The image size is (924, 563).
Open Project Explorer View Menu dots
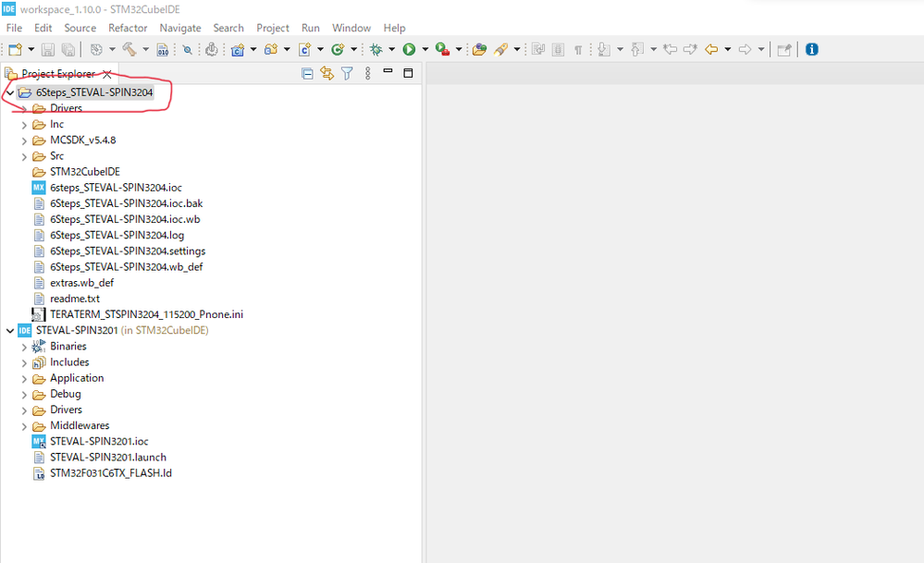pos(368,74)
